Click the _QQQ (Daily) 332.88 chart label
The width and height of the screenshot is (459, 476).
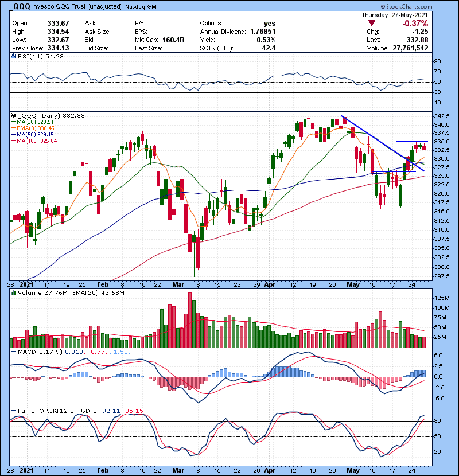pos(51,115)
